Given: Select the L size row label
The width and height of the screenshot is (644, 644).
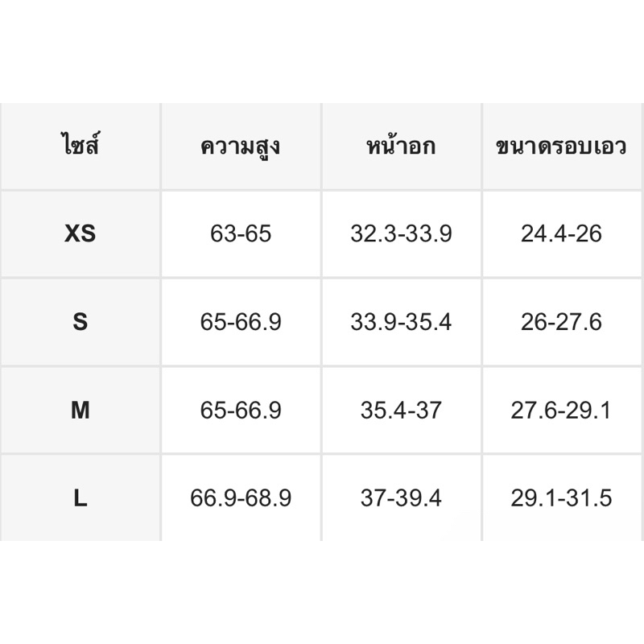Looking at the screenshot, I should 80,498.
